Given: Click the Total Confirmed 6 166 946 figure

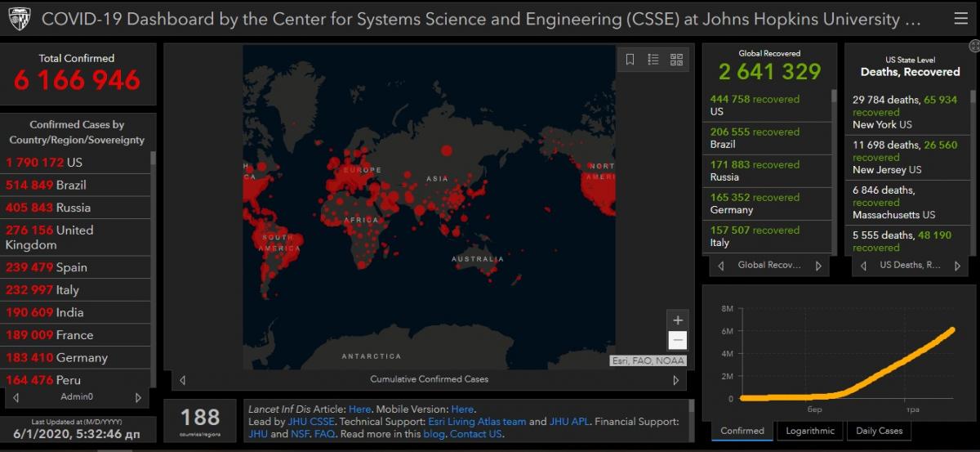Looking at the screenshot, I should [x=77, y=80].
